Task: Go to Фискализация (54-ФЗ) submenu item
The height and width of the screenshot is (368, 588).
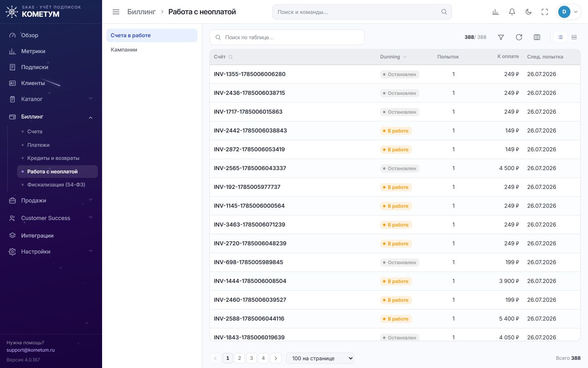Action: pos(58,184)
